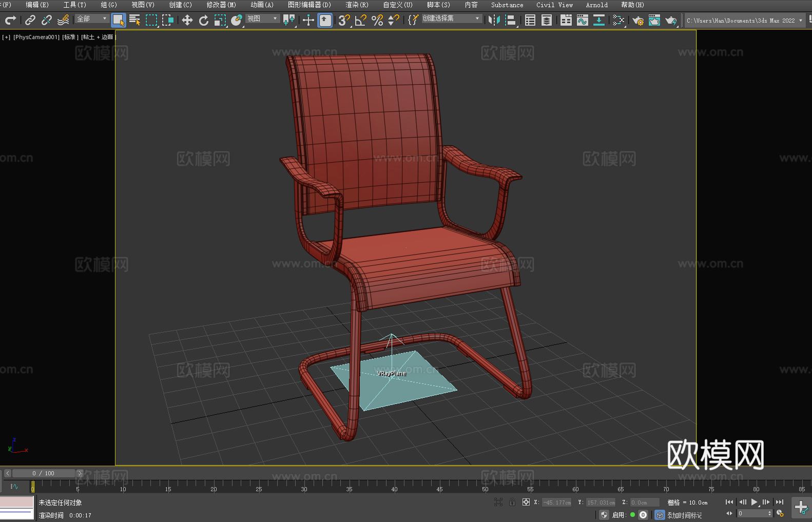Open the Curve Editor icon
The height and width of the screenshot is (522, 812).
583,20
